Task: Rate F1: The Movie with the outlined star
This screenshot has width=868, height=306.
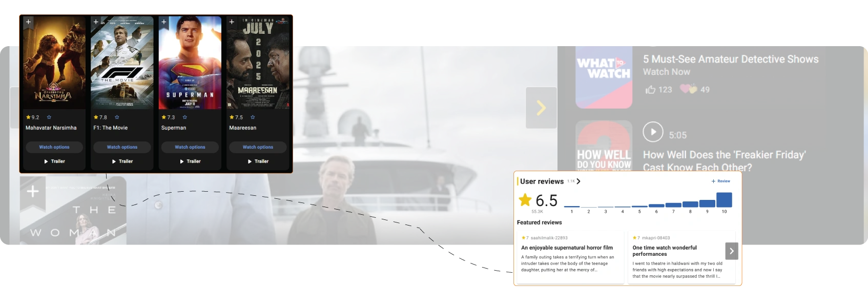Action: [117, 117]
